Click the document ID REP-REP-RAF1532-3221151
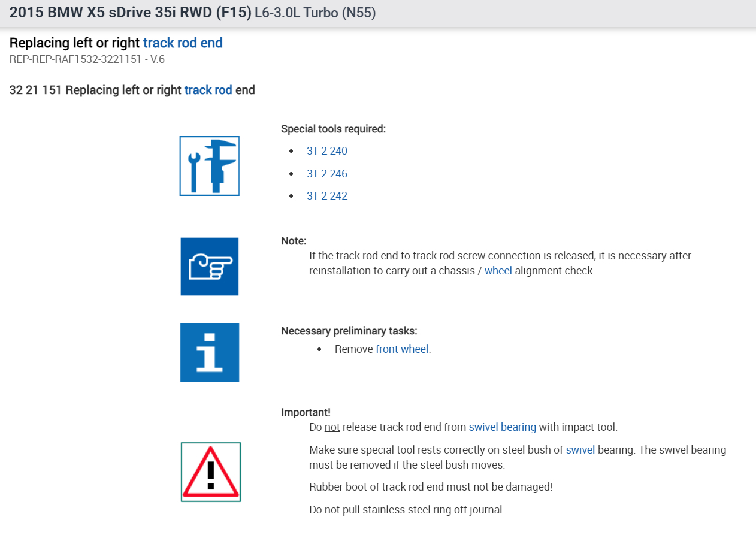756x541 pixels. (87, 59)
